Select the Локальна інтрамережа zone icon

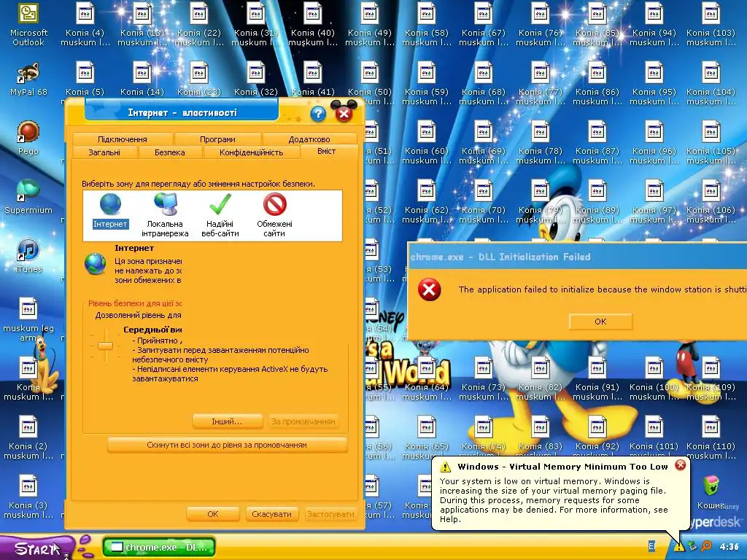point(165,204)
